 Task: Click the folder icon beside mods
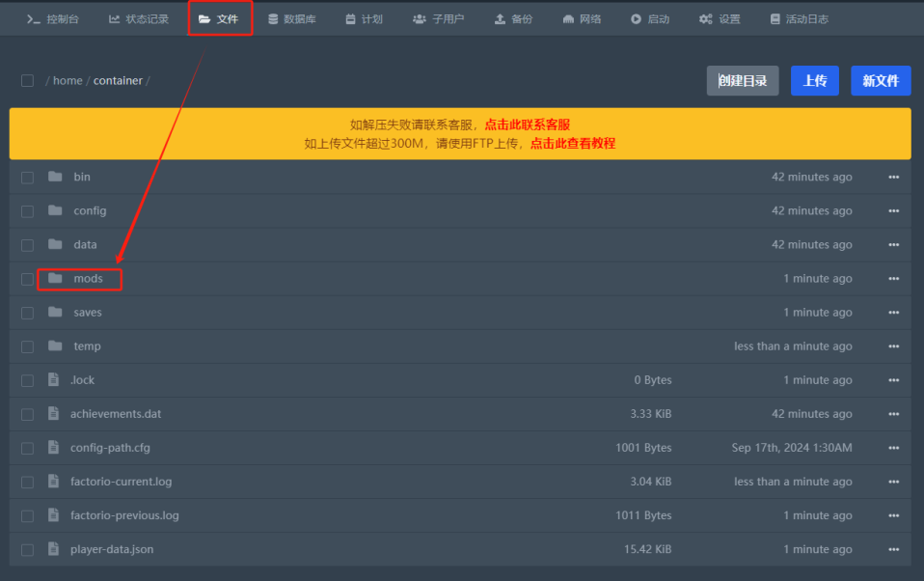tap(55, 279)
